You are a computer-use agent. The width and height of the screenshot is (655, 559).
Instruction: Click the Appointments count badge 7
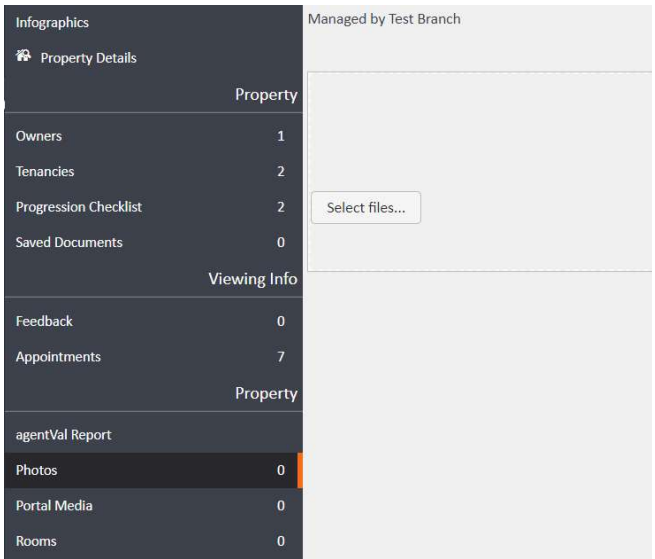tap(281, 356)
